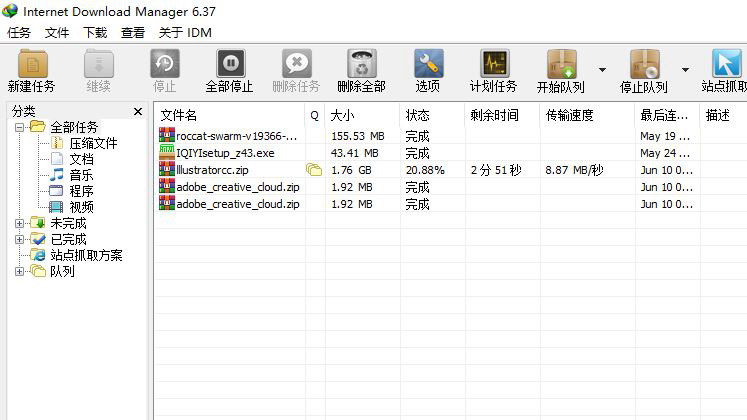
Task: Click the Start Queue (开始队列) icon
Action: coord(562,64)
